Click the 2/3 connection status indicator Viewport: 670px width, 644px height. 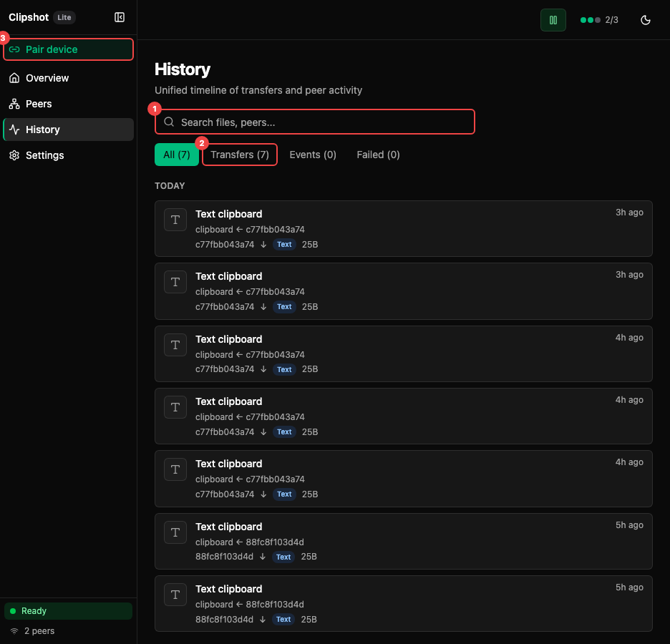coord(599,20)
